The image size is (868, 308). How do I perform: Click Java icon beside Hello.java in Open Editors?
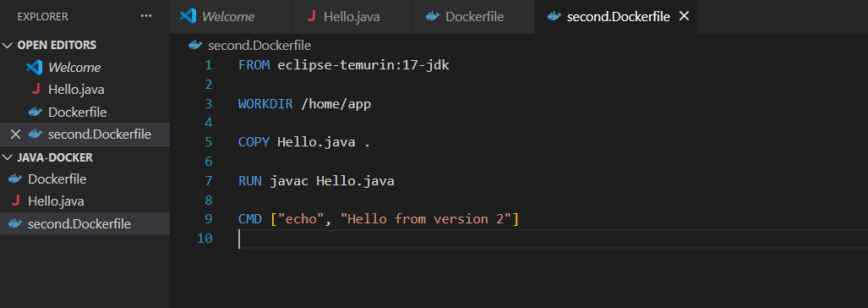[36, 89]
